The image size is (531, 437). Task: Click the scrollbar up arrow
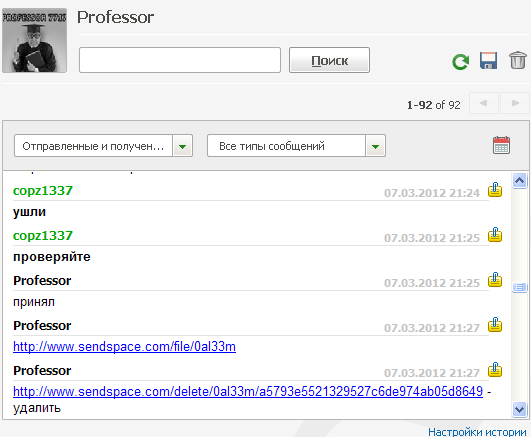519,181
